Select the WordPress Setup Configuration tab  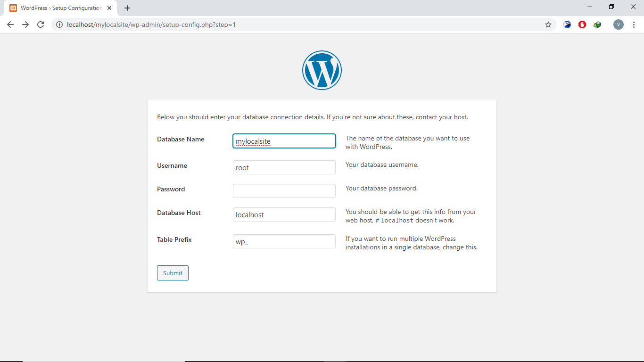(x=60, y=8)
